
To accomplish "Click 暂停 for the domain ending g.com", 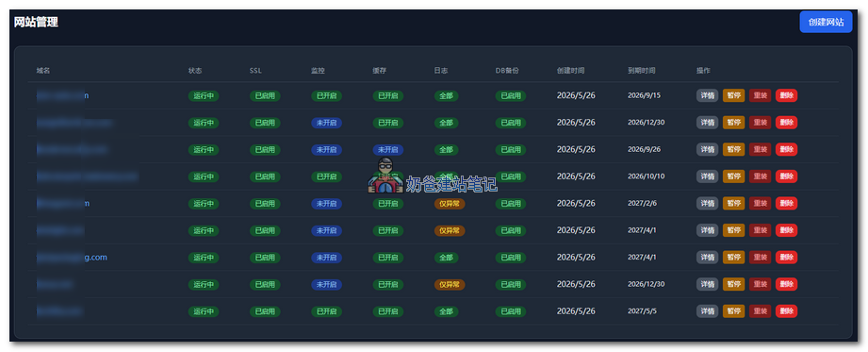I will pyautogui.click(x=733, y=258).
